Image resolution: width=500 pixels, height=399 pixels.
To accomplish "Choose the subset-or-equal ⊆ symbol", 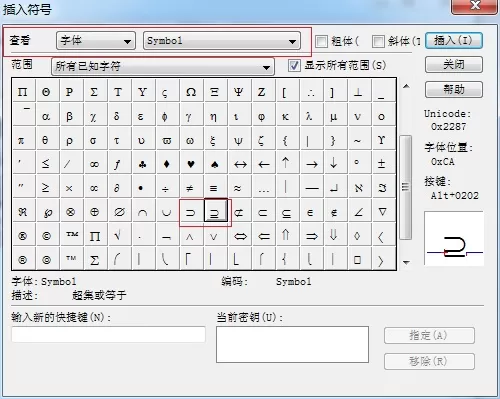I will coord(287,212).
